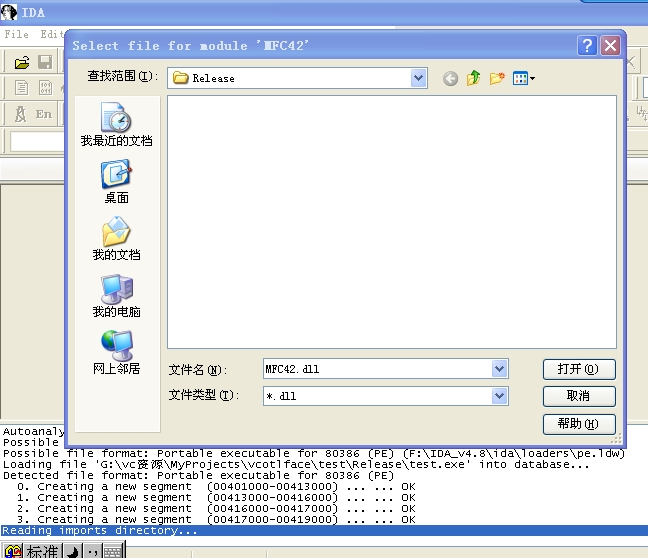Screen dimensions: 648x558
Task: Click the binary 0101 file icon in IDA toolbar
Action: click(45, 88)
